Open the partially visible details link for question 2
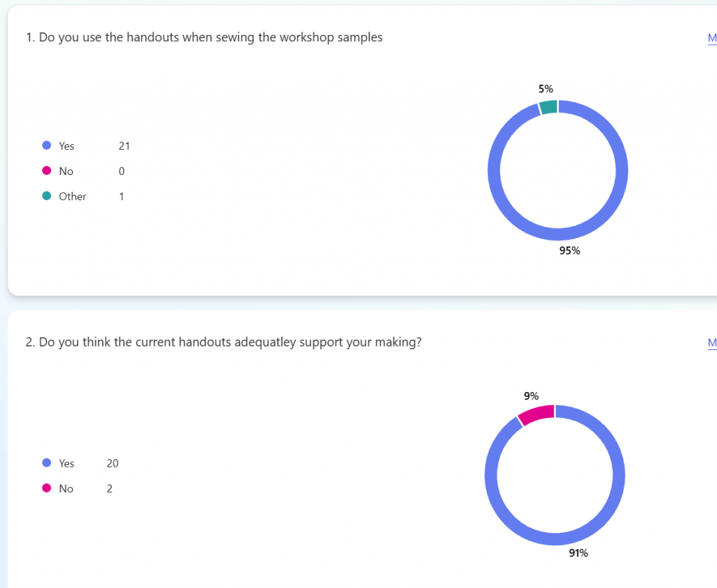 (x=712, y=342)
